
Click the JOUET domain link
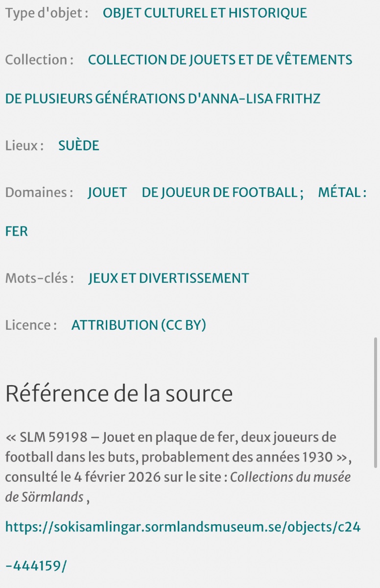(107, 193)
